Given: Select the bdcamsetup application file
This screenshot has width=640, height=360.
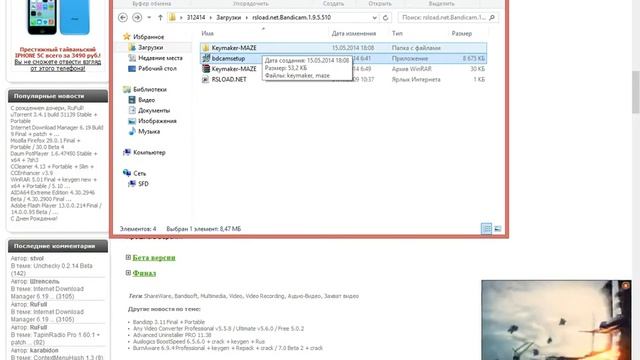Looking at the screenshot, I should point(228,58).
